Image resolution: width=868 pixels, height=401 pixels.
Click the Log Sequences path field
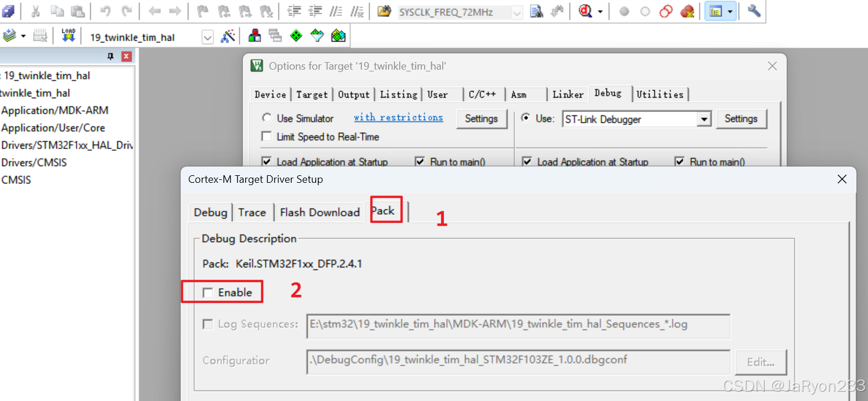click(518, 326)
